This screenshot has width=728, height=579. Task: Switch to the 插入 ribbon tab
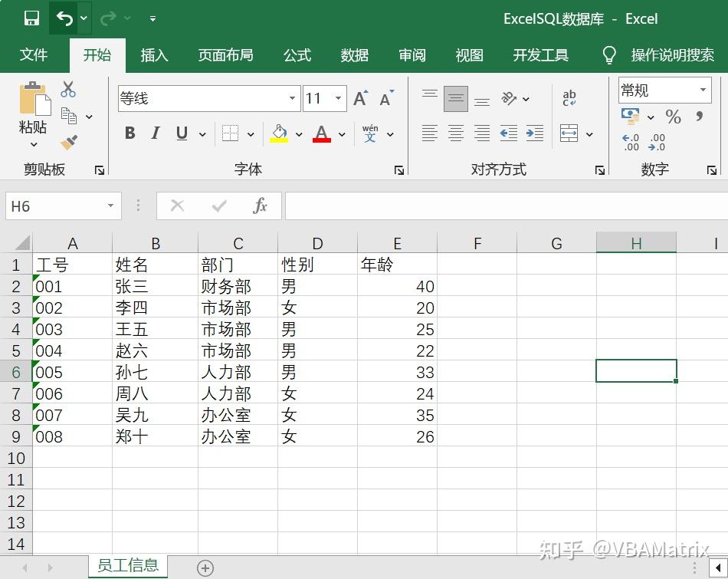coord(154,55)
